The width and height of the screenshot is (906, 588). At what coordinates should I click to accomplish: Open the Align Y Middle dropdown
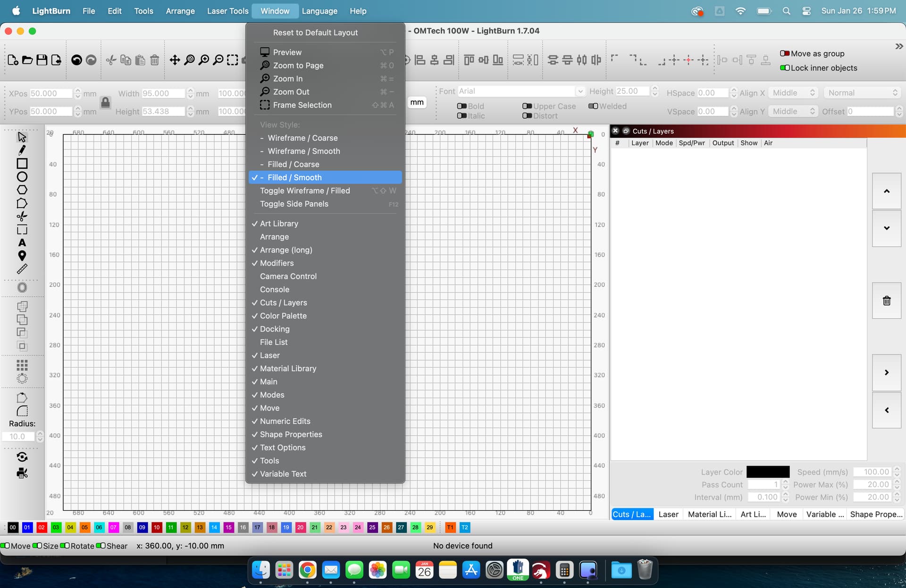[x=793, y=111]
